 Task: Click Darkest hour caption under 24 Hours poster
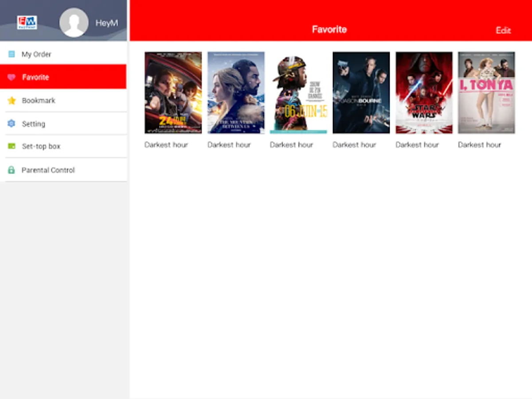click(166, 145)
